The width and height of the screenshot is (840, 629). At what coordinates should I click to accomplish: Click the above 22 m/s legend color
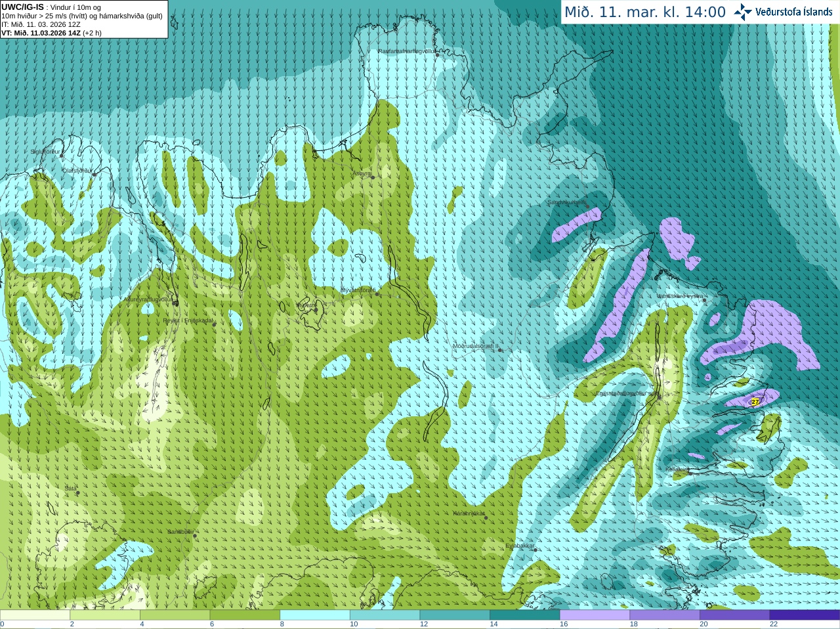click(805, 615)
